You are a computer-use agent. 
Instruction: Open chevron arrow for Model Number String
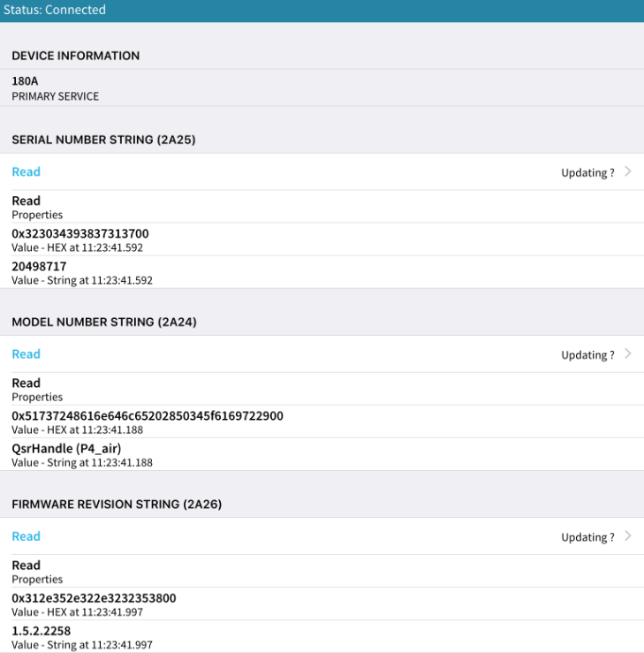(x=628, y=353)
